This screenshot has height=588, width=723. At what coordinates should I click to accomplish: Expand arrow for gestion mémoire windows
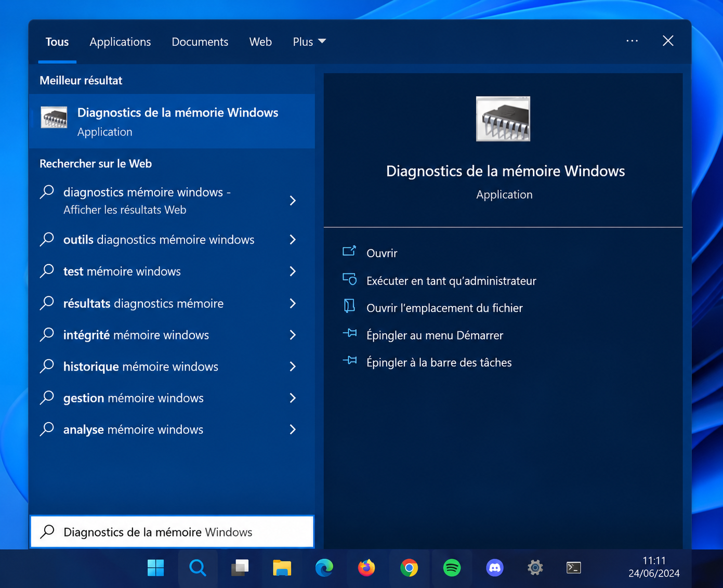[x=293, y=398]
